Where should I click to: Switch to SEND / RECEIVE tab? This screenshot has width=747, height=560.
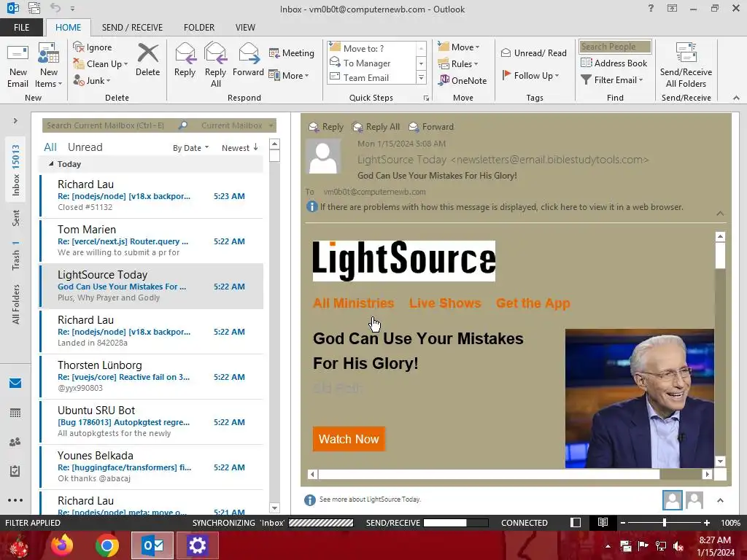point(132,27)
